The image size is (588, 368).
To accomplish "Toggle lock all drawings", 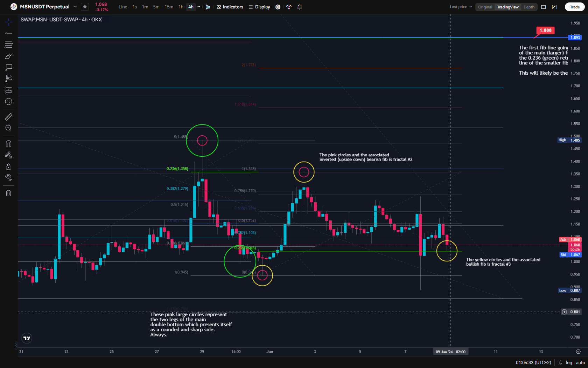I will [x=9, y=166].
